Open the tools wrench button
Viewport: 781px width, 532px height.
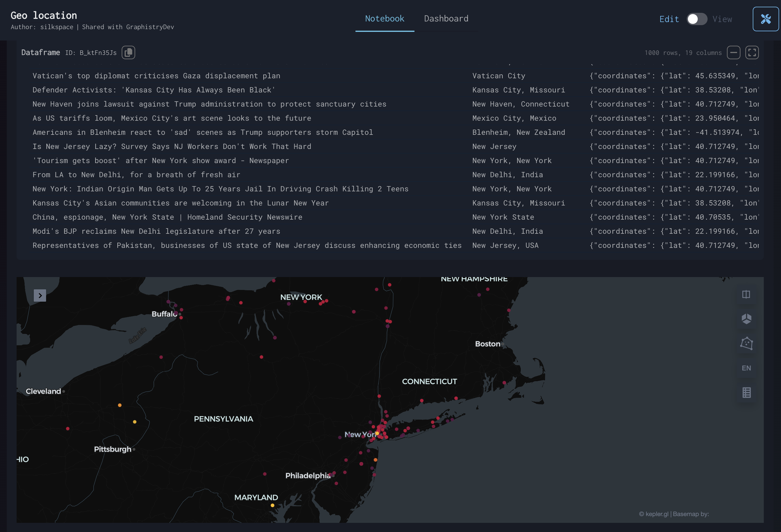766,19
